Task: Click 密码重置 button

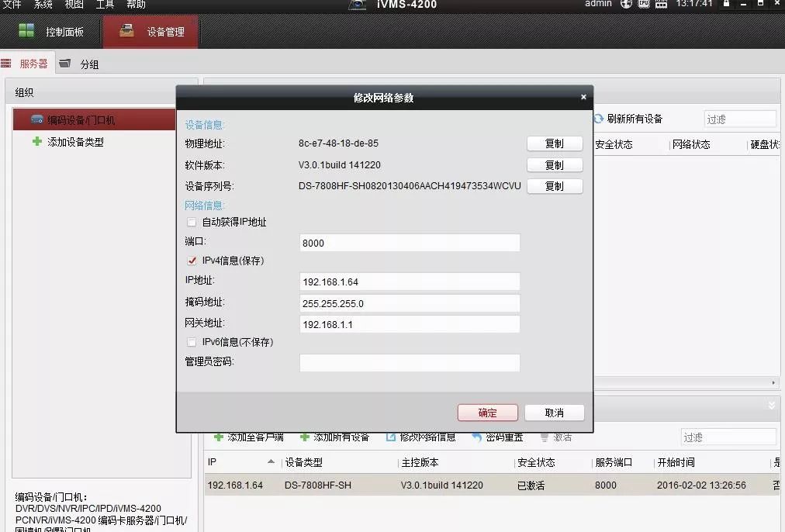Action: [498, 437]
